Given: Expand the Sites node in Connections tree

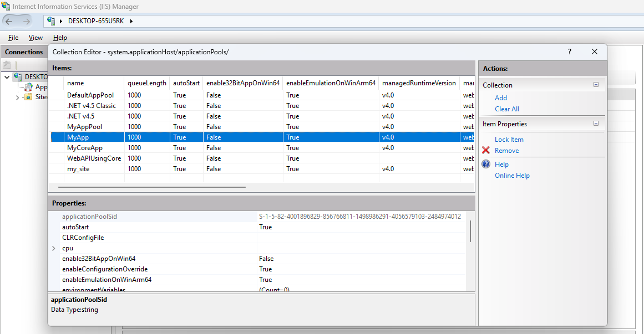Looking at the screenshot, I should [x=17, y=97].
